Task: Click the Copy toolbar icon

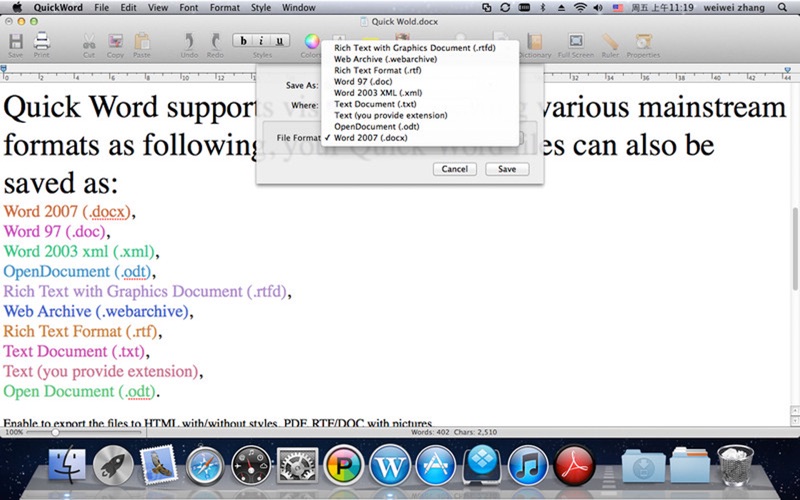Action: 115,42
